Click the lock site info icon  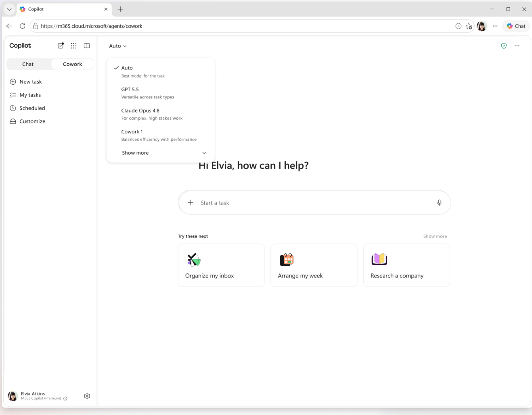tap(36, 26)
